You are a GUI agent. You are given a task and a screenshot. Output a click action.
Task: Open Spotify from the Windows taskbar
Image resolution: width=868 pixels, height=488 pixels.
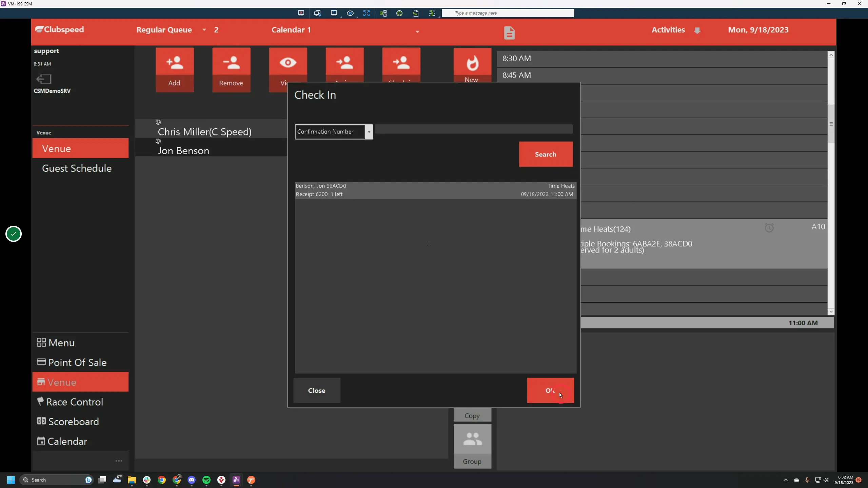(206, 480)
